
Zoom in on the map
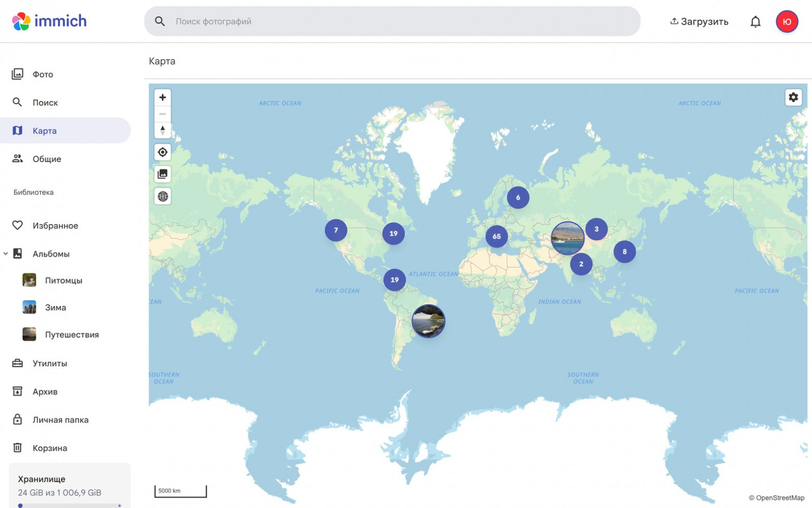point(163,97)
